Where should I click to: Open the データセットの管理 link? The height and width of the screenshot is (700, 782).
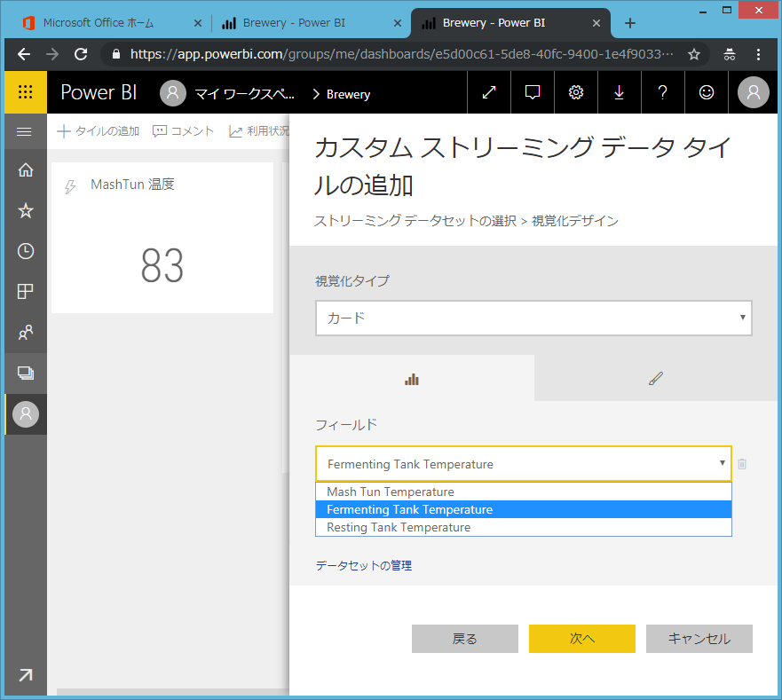[x=364, y=565]
